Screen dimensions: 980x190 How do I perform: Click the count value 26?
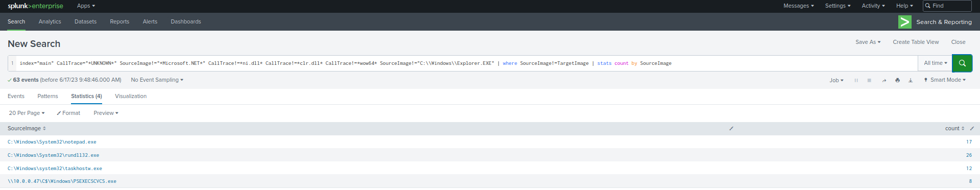[x=969, y=155]
